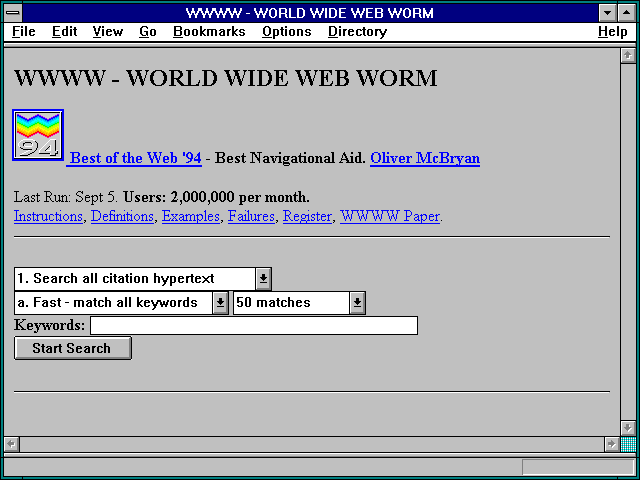This screenshot has height=480, width=640.
Task: Open the Edit menu
Action: pyautogui.click(x=64, y=31)
